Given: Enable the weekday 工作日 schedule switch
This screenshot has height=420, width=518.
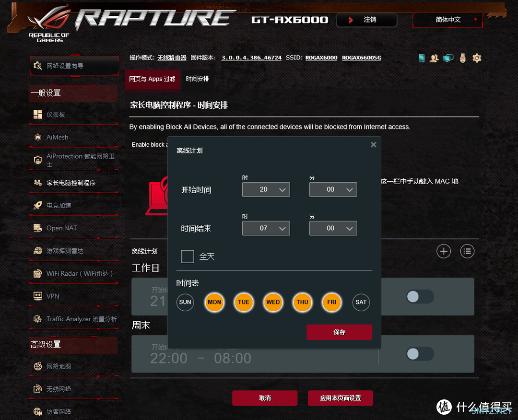Looking at the screenshot, I should [420, 296].
